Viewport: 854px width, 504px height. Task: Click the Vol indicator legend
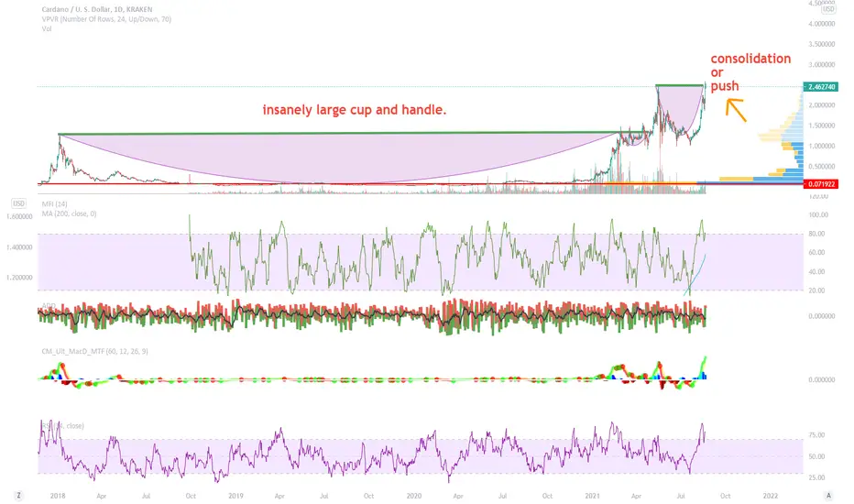pos(47,29)
